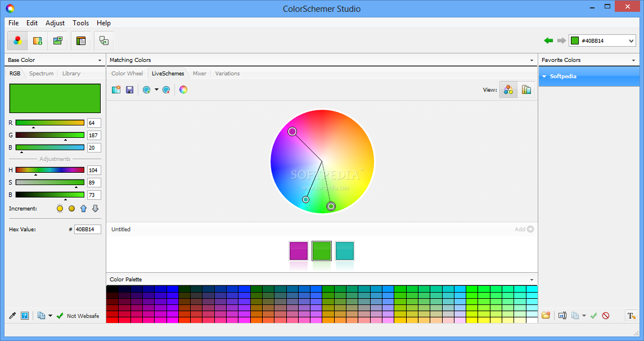The width and height of the screenshot is (644, 341).
Task: Open the Tools menu
Action: 80,23
